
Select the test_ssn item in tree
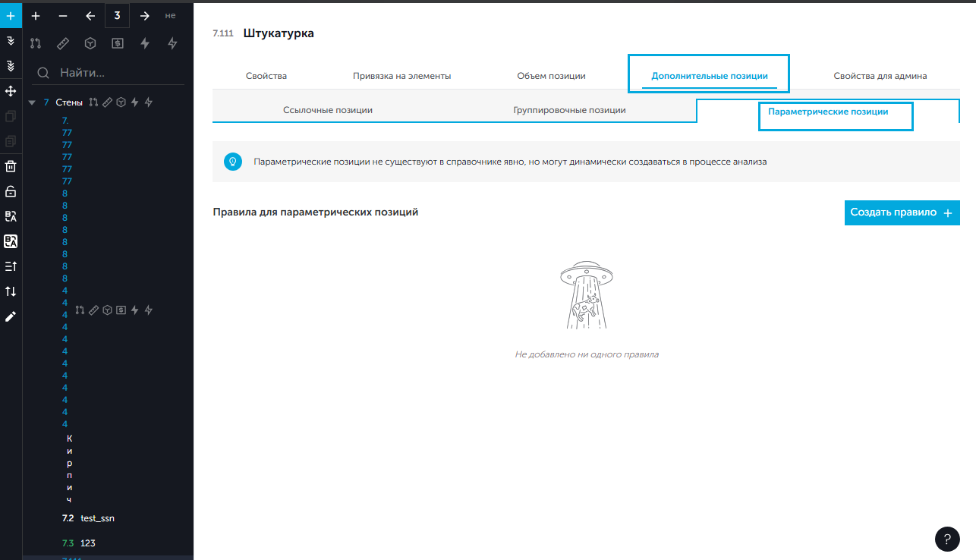[x=97, y=518]
